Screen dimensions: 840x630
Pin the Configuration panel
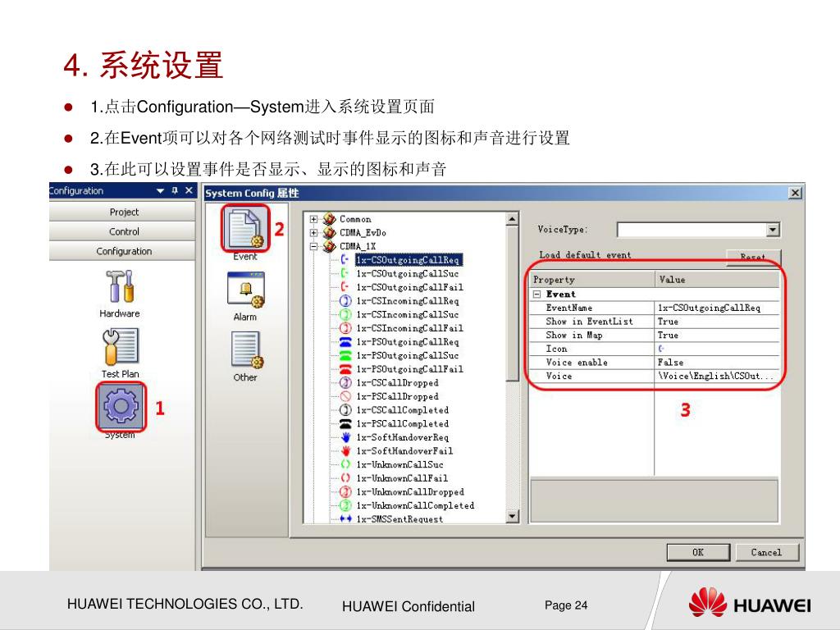point(175,190)
